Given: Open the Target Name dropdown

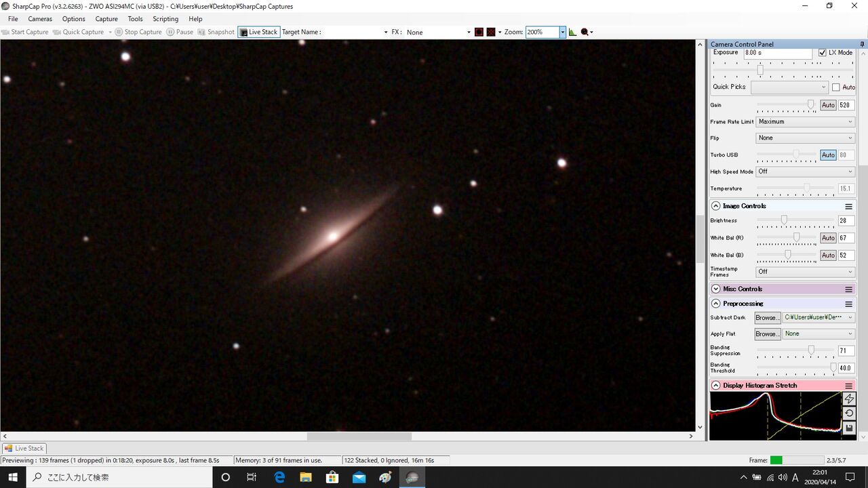Looking at the screenshot, I should click(385, 32).
